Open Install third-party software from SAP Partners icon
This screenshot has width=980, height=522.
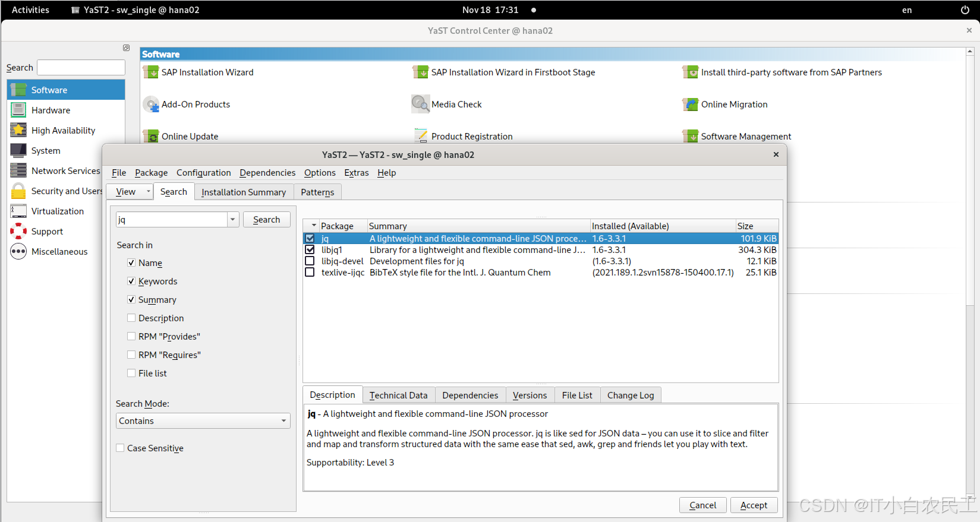tap(691, 72)
